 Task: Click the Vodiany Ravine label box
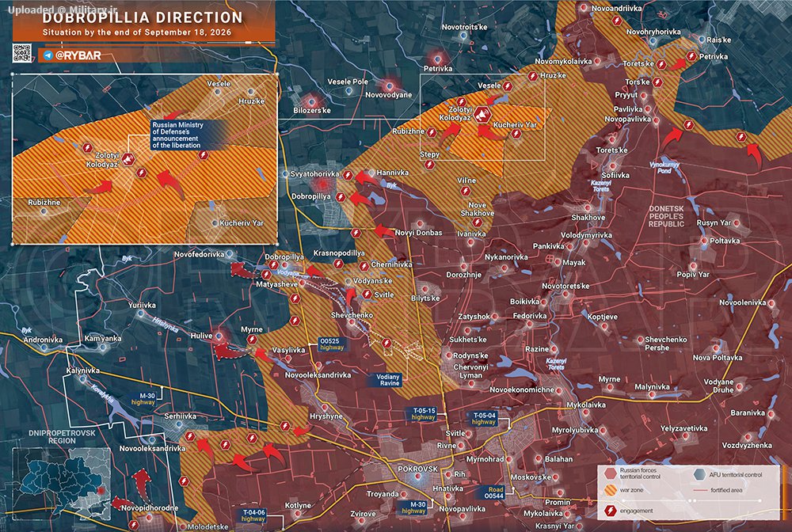388,380
